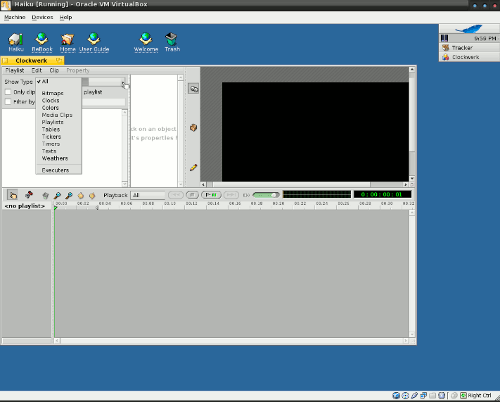This screenshot has width=500, height=402.
Task: Click the '<no playlist>' label
Action: point(25,206)
